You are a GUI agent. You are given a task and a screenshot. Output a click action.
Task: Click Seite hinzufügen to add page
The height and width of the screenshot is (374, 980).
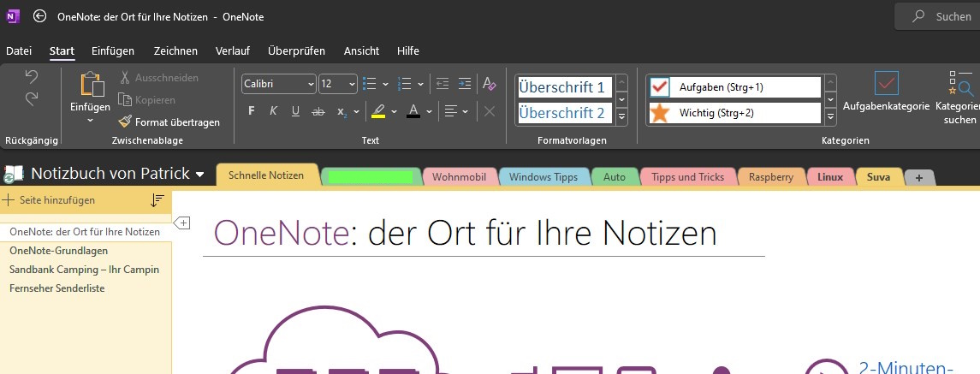49,200
